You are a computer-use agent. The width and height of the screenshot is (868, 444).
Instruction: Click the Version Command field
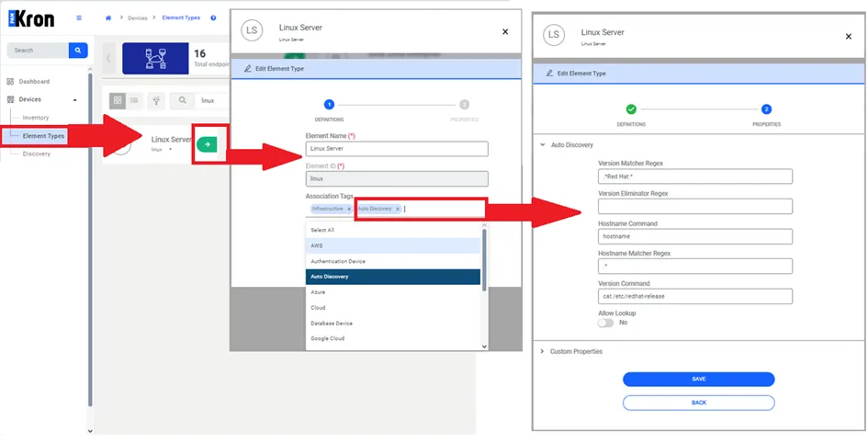click(695, 296)
